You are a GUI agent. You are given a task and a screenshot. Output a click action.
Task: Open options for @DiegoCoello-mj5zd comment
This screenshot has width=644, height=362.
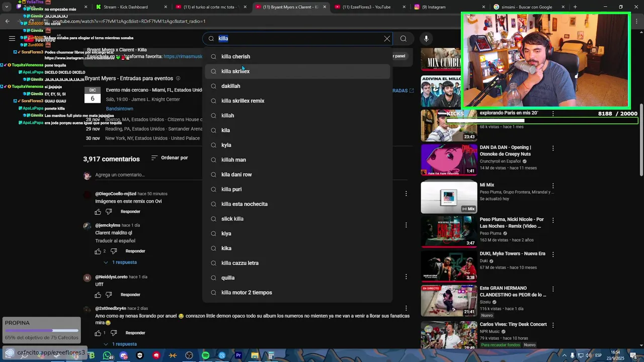tap(406, 194)
